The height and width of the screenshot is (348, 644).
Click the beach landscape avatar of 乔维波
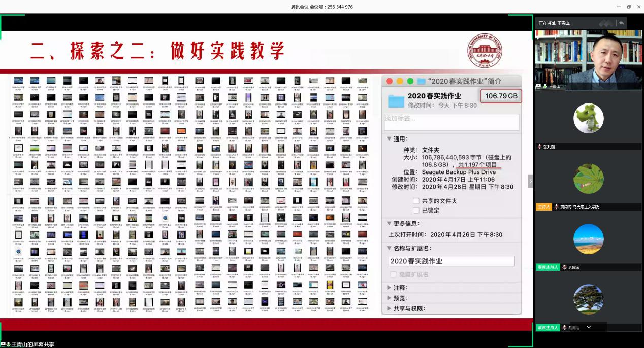tap(588, 239)
